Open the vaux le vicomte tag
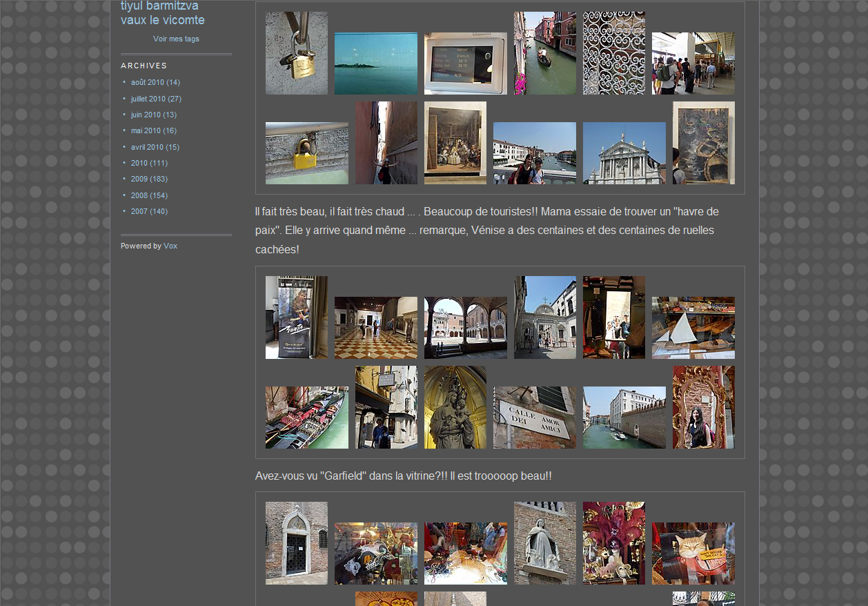Viewport: 868px width, 606px height. (x=162, y=20)
